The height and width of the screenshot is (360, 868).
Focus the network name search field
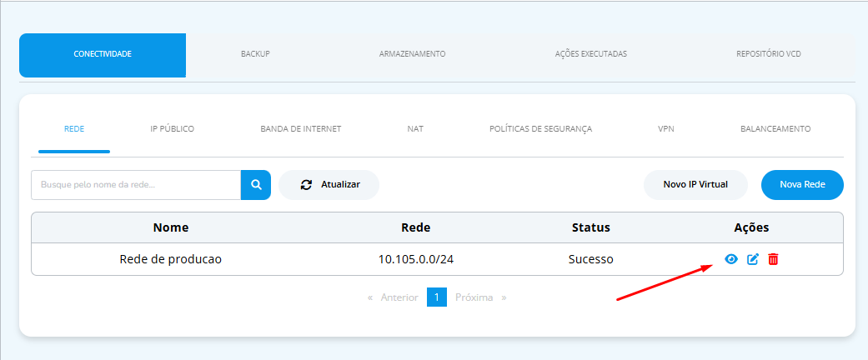[x=136, y=185]
